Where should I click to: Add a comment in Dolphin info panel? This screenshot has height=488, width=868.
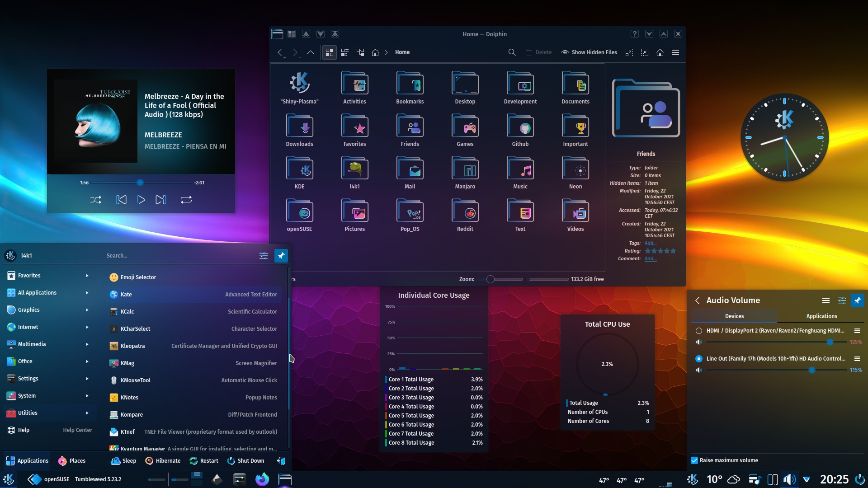click(x=650, y=258)
